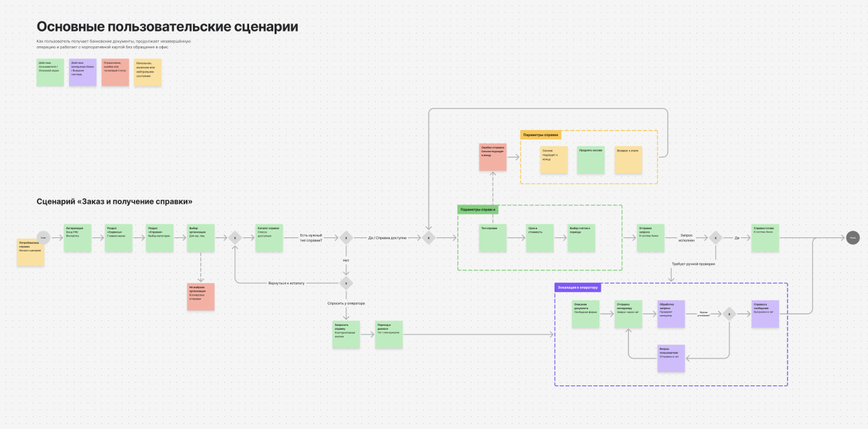
Task: Click the «Продлить сессию» green note
Action: 591,160
